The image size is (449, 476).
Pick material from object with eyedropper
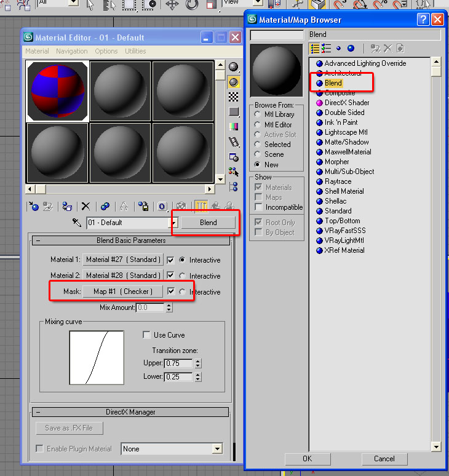[x=76, y=223]
